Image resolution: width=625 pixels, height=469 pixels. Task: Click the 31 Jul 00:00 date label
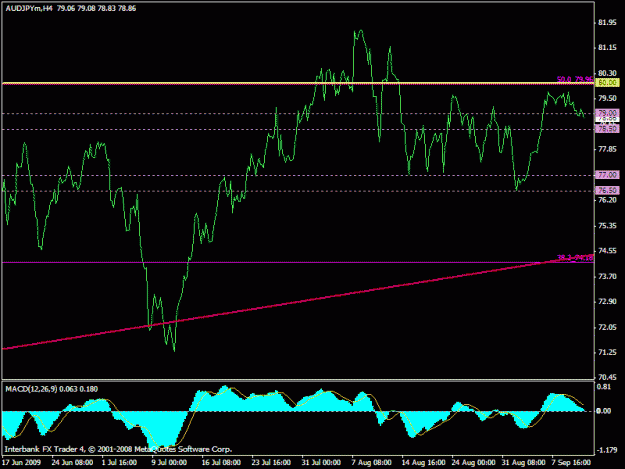coord(321,463)
